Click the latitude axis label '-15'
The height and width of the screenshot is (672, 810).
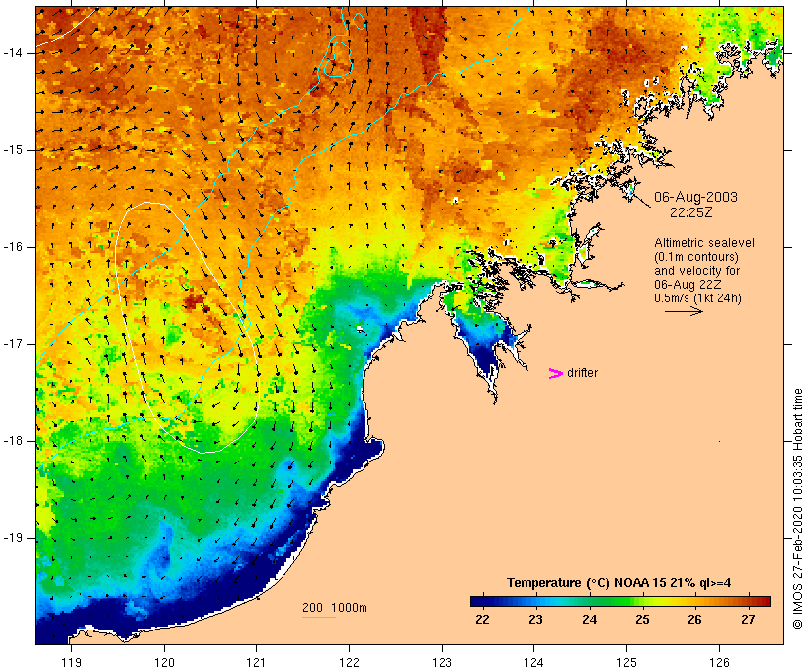click(13, 150)
